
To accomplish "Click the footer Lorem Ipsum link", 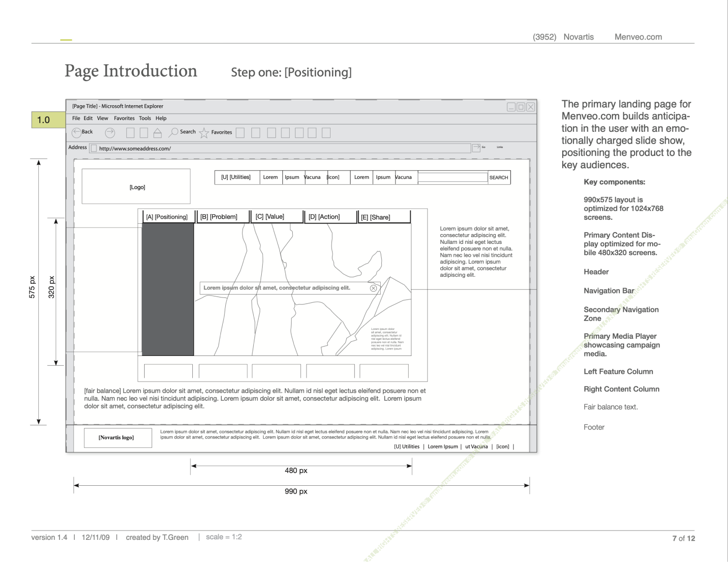I will (x=443, y=447).
